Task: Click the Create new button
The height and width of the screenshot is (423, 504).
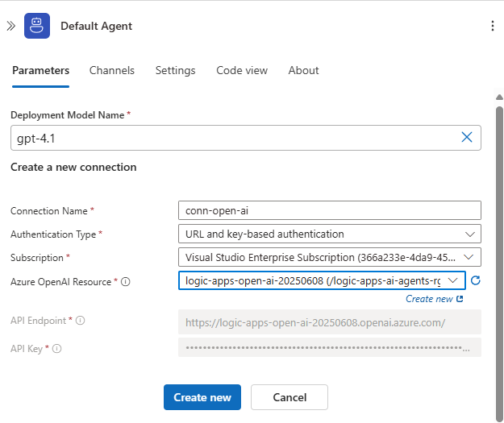Action: [x=202, y=397]
